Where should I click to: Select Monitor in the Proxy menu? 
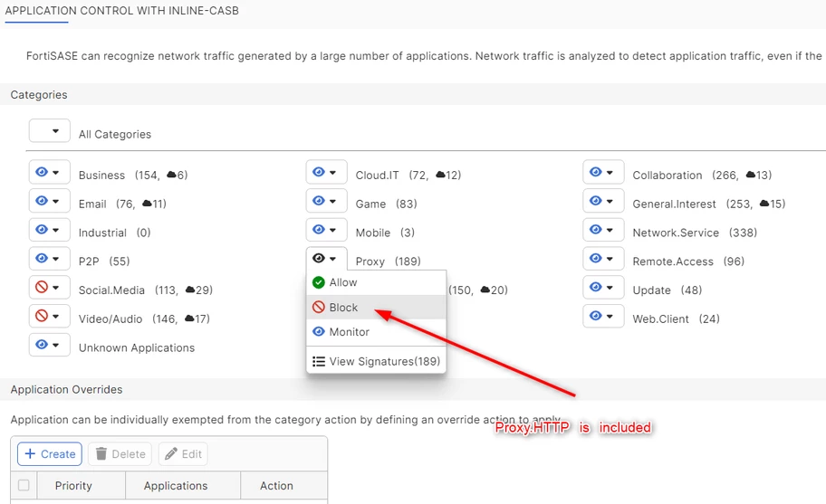point(376,332)
